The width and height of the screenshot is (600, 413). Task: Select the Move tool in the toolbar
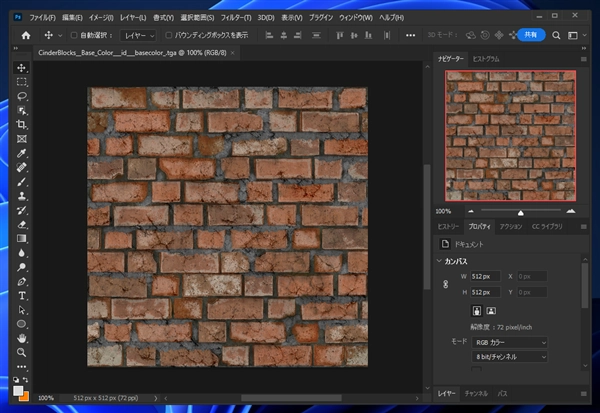[x=22, y=68]
